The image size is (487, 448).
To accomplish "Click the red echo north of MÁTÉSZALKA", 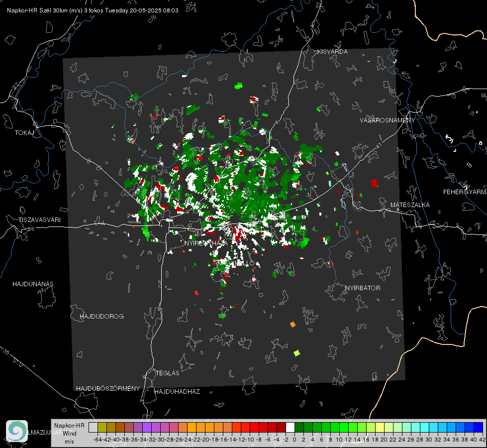I will click(x=375, y=183).
